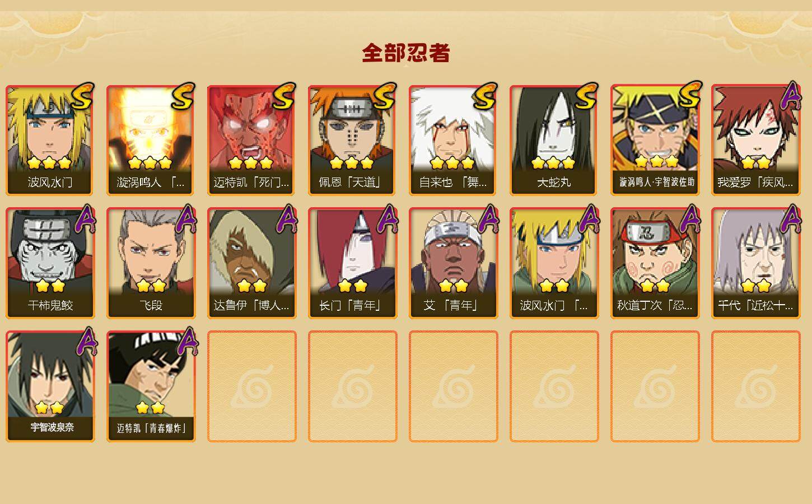
Task: Open the 长门「青年」 ninja card
Action: click(353, 263)
